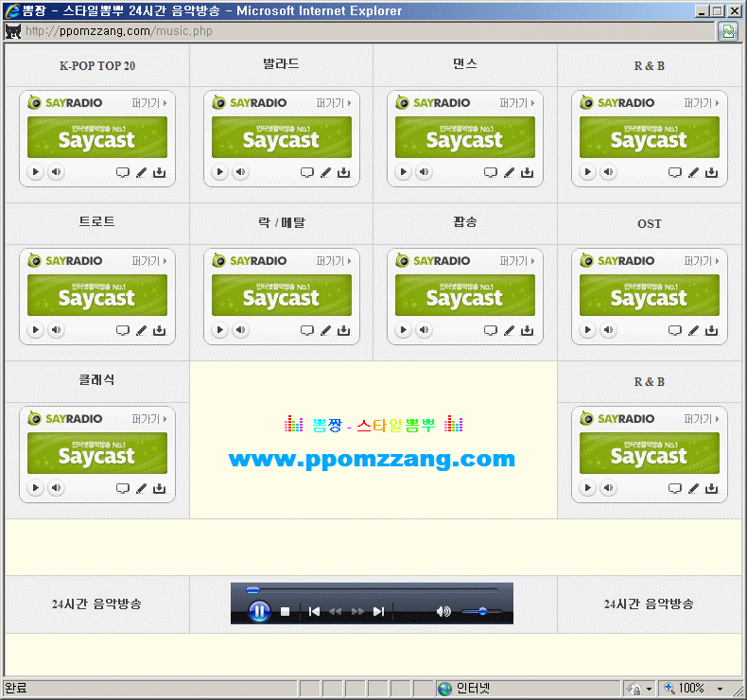The height and width of the screenshot is (700, 747).
Task: Skip to next track in media player
Action: pyautogui.click(x=378, y=612)
